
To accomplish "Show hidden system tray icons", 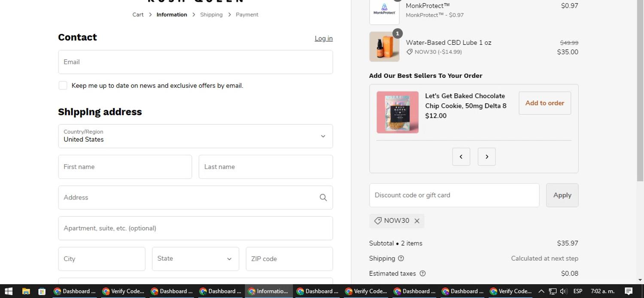I will tap(541, 291).
